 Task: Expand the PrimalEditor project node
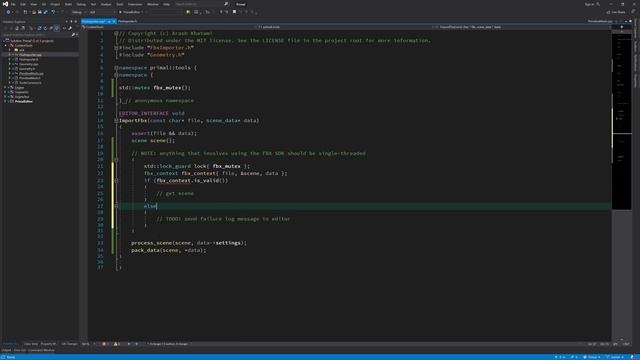[5, 101]
